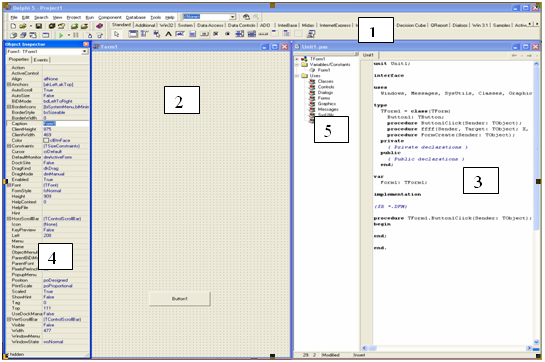The width and height of the screenshot is (545, 362).
Task: Select the Memo component icon
Action: [x=192, y=34]
